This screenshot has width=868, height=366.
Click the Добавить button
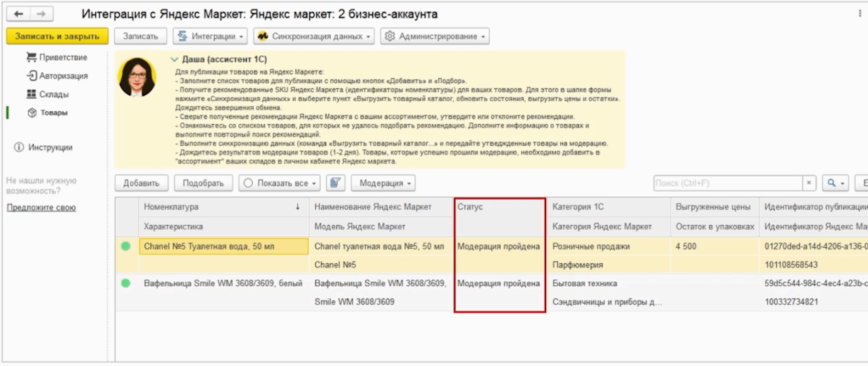(141, 183)
